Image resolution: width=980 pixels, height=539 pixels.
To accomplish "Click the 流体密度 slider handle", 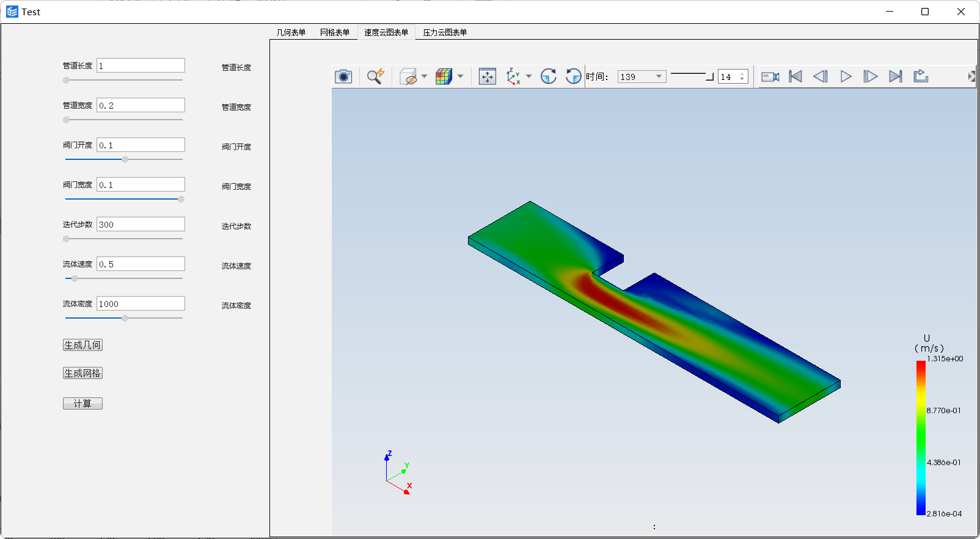I will pyautogui.click(x=125, y=318).
